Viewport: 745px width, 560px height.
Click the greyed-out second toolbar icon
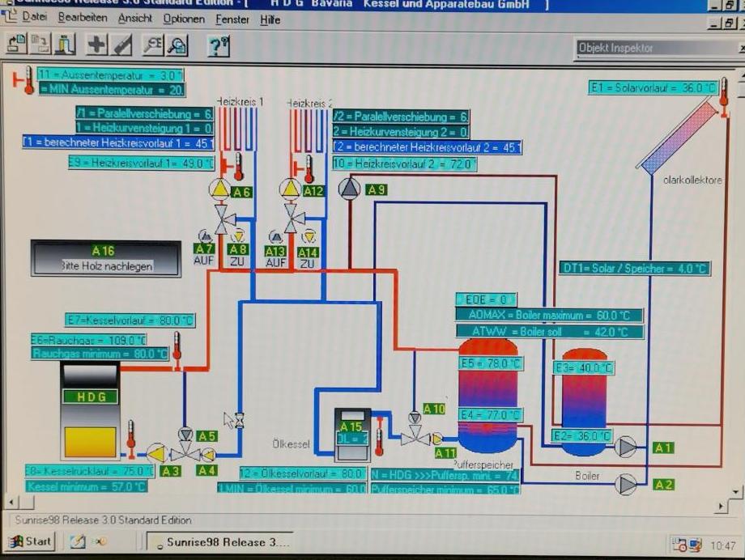click(40, 45)
